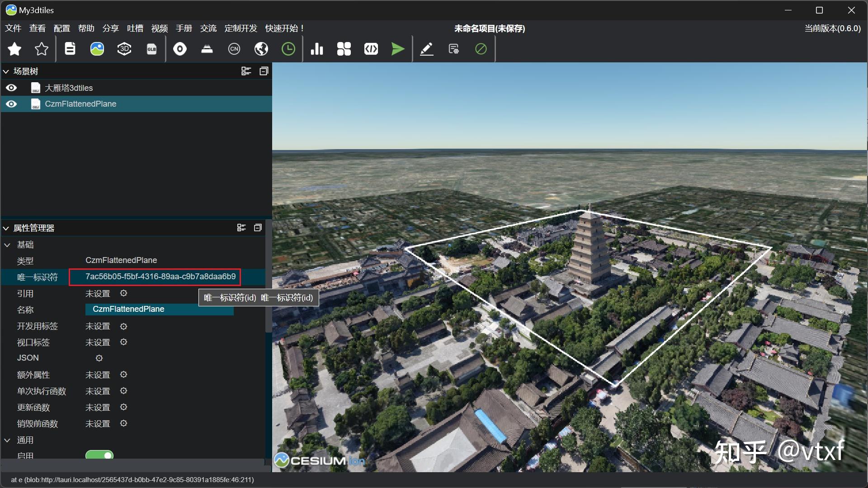Click the 类型 value CzmFlattenedPlane
The width and height of the screenshot is (868, 488).
click(121, 260)
